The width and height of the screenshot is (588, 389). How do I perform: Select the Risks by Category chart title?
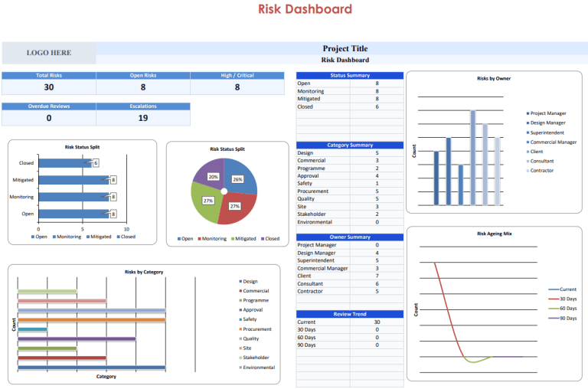point(144,272)
